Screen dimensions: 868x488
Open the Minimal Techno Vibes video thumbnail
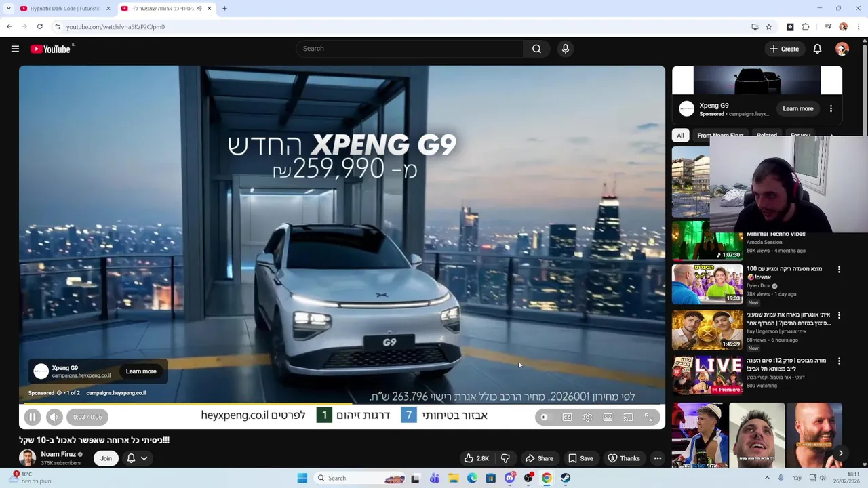click(707, 241)
